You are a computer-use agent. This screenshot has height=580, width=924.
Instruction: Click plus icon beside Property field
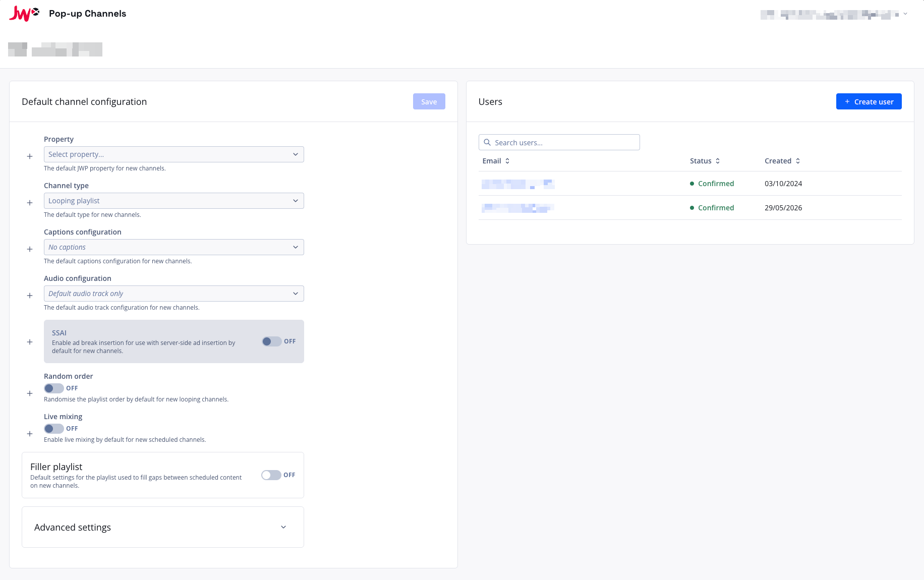click(30, 156)
